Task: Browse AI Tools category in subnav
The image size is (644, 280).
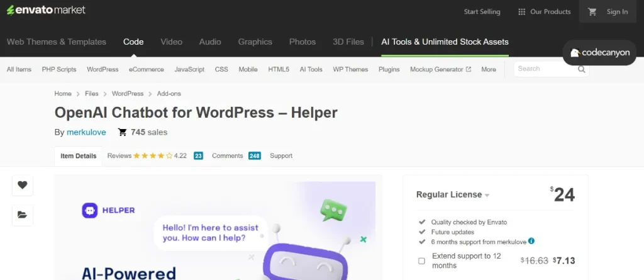Action: pos(311,69)
